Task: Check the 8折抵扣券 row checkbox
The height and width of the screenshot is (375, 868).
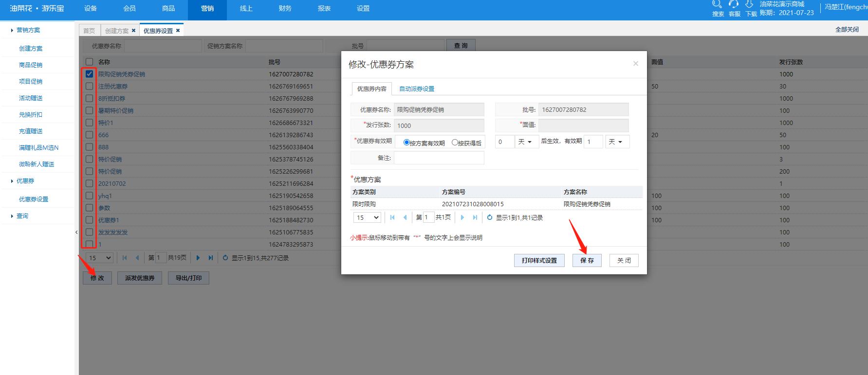Action: pos(89,98)
